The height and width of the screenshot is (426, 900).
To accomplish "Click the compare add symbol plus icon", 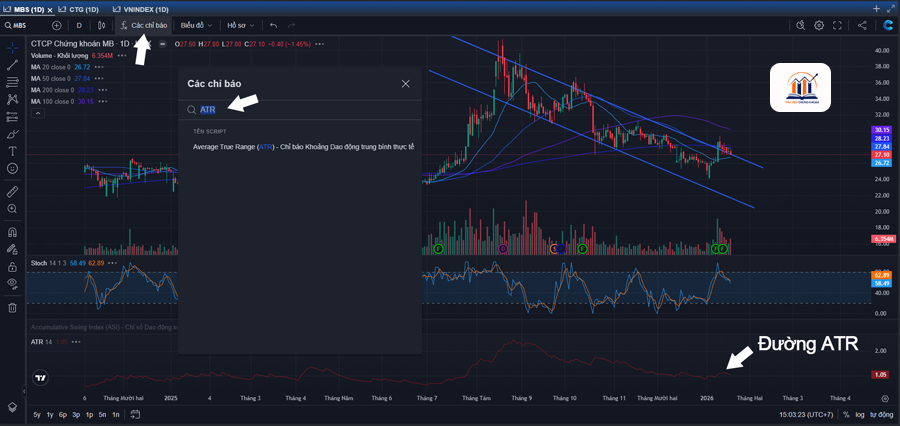I will (x=56, y=25).
